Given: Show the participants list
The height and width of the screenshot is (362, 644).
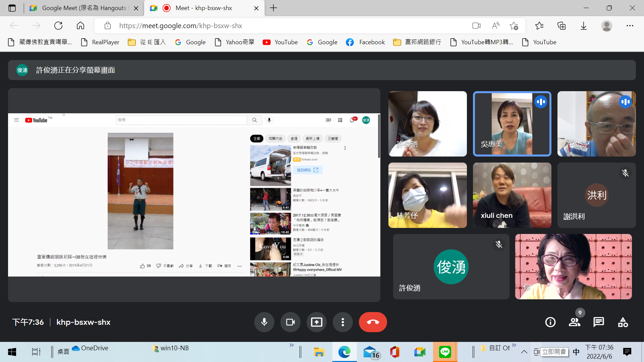Looking at the screenshot, I should [x=575, y=322].
